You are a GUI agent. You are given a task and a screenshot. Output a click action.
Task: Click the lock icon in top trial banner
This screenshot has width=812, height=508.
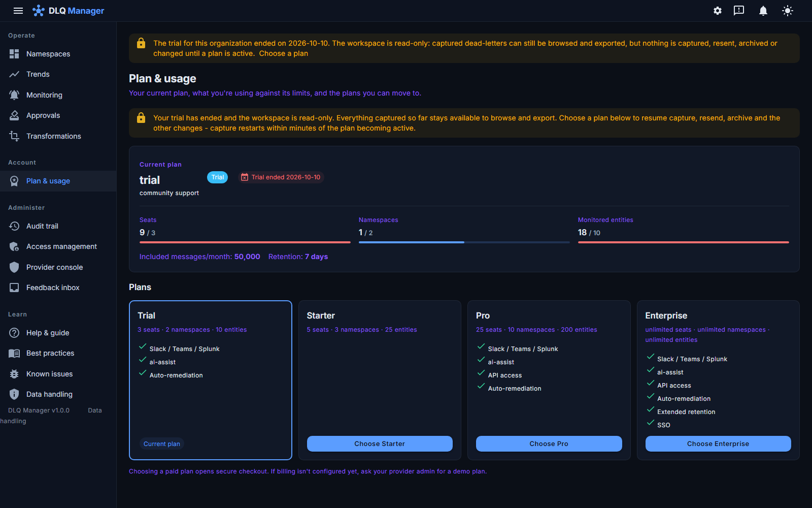point(141,43)
